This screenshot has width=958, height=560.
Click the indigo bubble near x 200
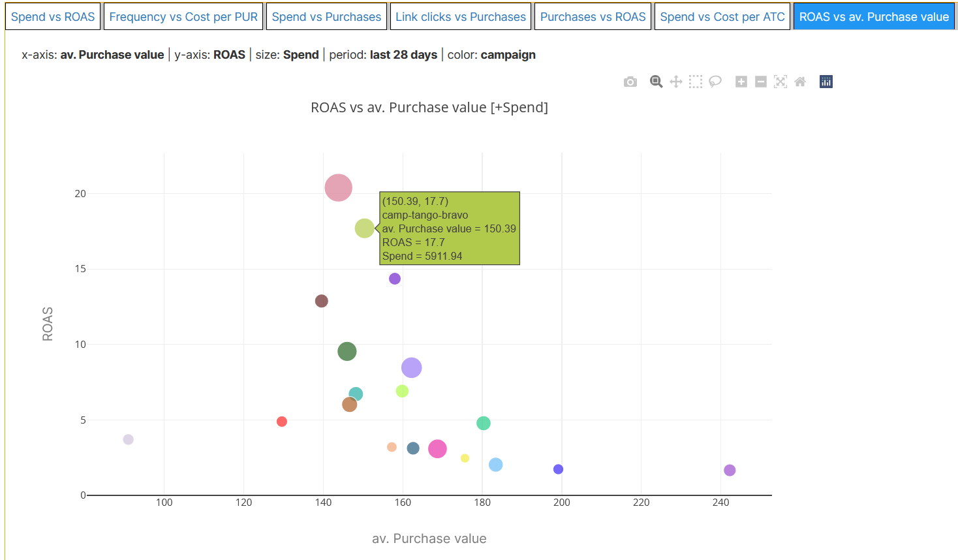(558, 469)
